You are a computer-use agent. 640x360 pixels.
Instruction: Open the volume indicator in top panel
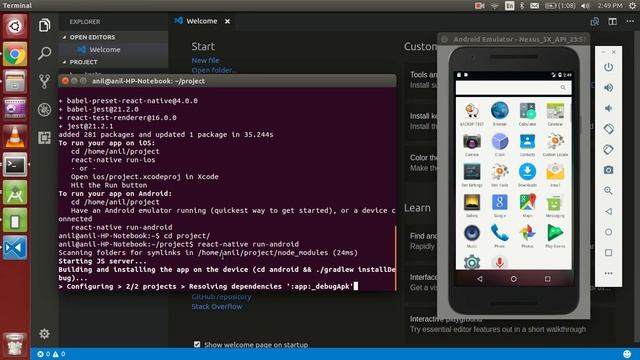coord(585,5)
